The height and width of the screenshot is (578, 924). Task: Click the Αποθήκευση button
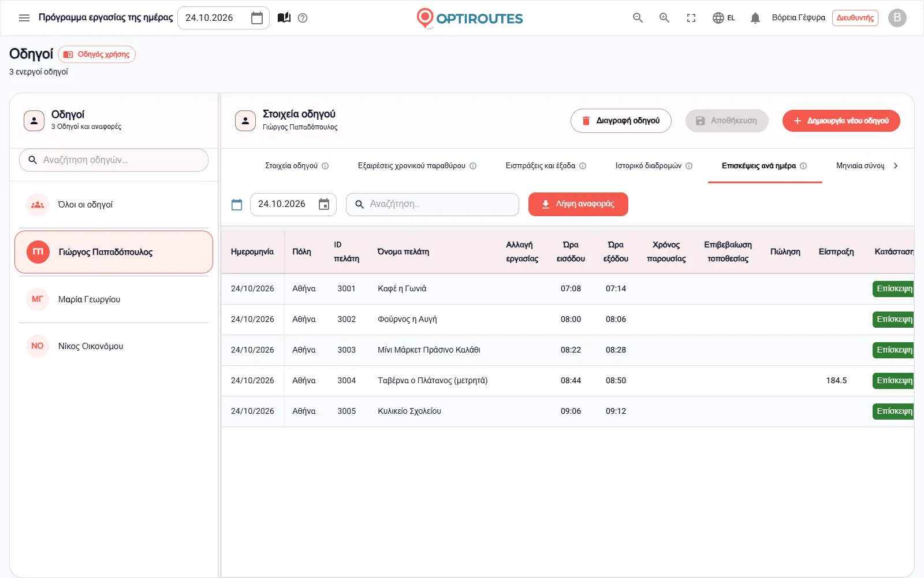727,121
